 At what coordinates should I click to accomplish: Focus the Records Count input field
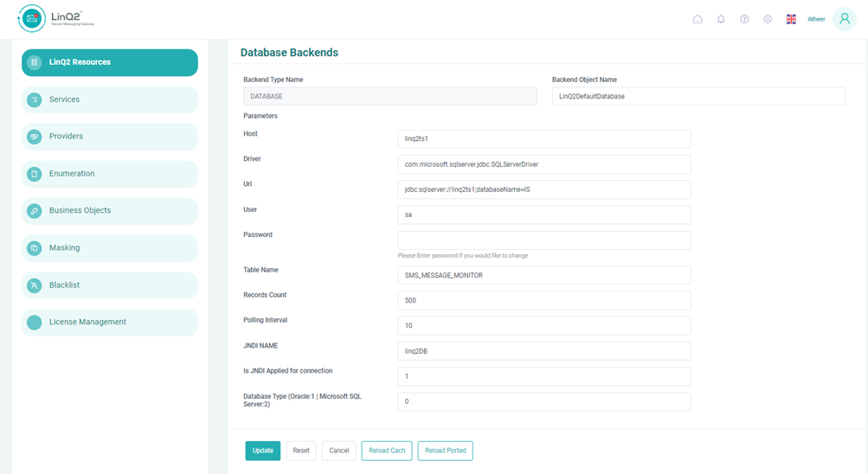[544, 300]
